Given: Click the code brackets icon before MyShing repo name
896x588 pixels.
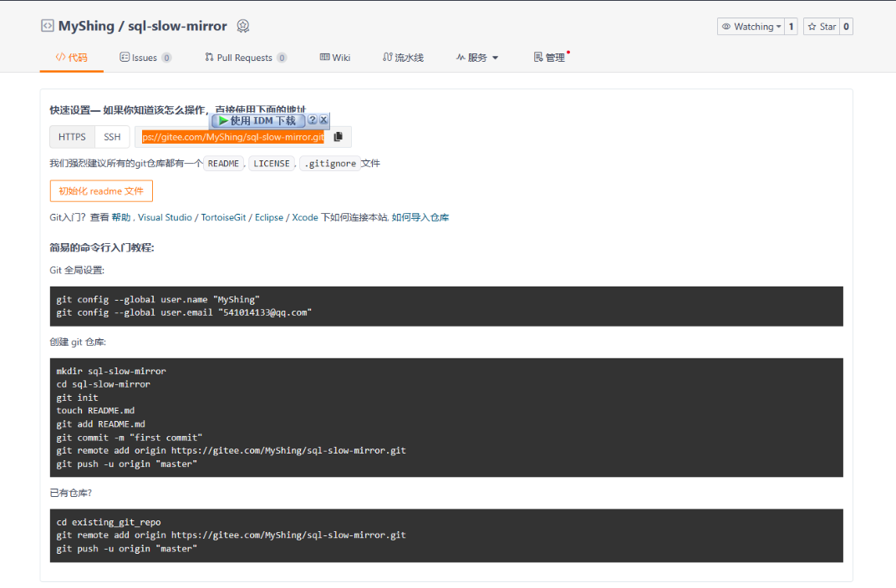Looking at the screenshot, I should [x=48, y=26].
